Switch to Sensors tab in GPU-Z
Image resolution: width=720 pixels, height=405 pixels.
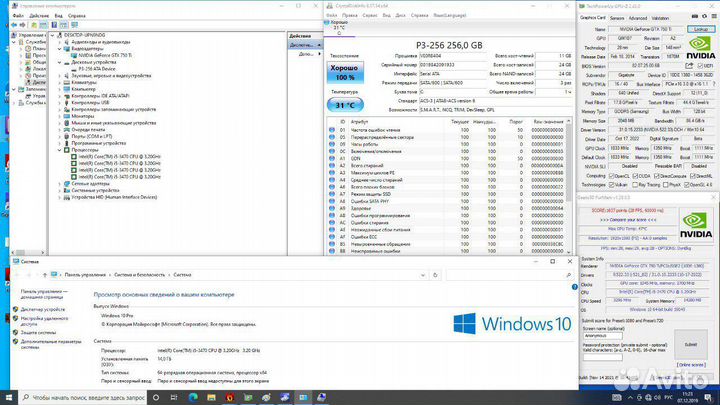(617, 18)
